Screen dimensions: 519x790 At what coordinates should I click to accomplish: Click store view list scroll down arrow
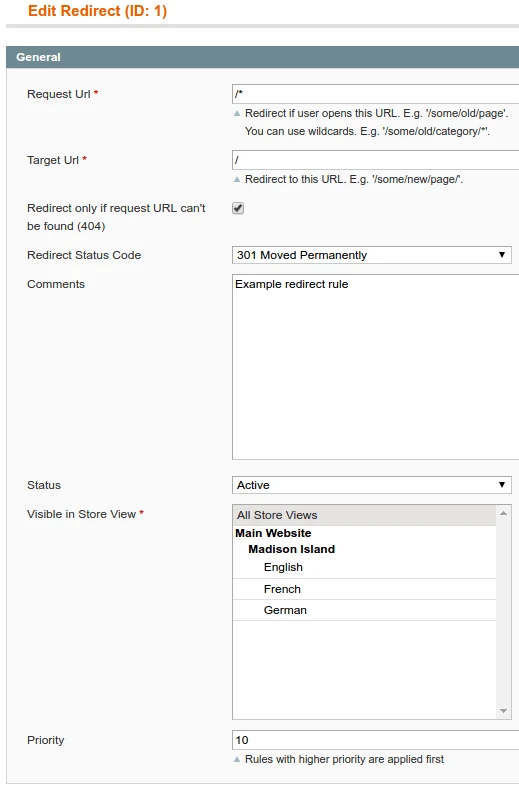[x=503, y=711]
